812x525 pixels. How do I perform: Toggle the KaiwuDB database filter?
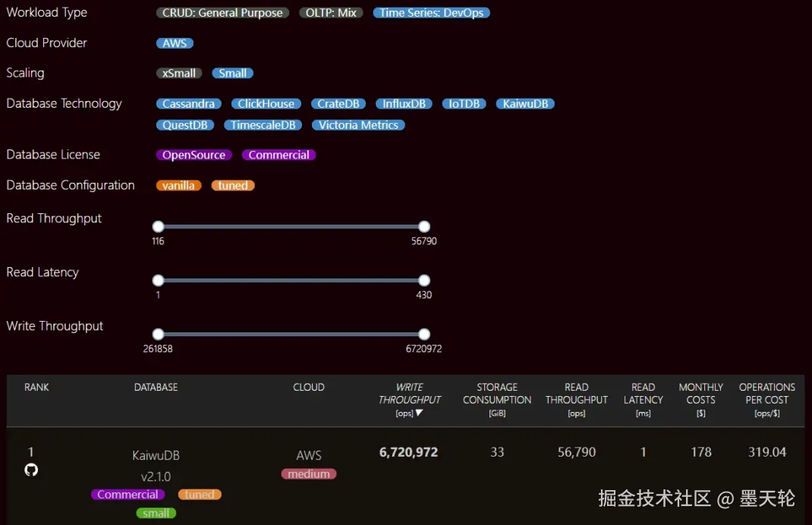pos(525,103)
